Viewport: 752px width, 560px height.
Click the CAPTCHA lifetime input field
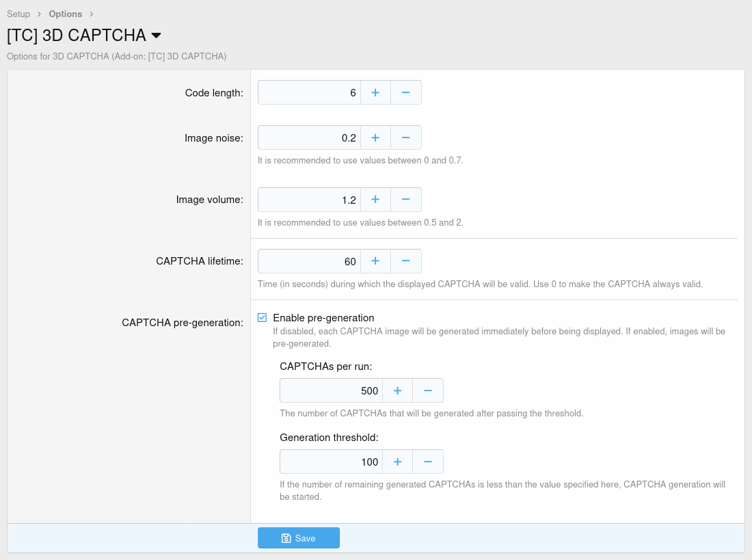pos(309,261)
